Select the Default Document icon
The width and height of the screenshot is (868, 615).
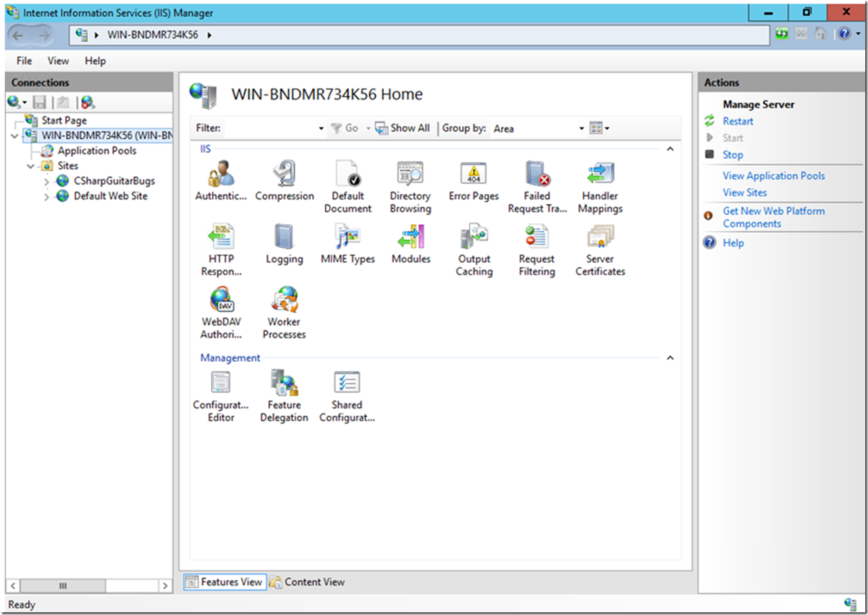(x=347, y=187)
